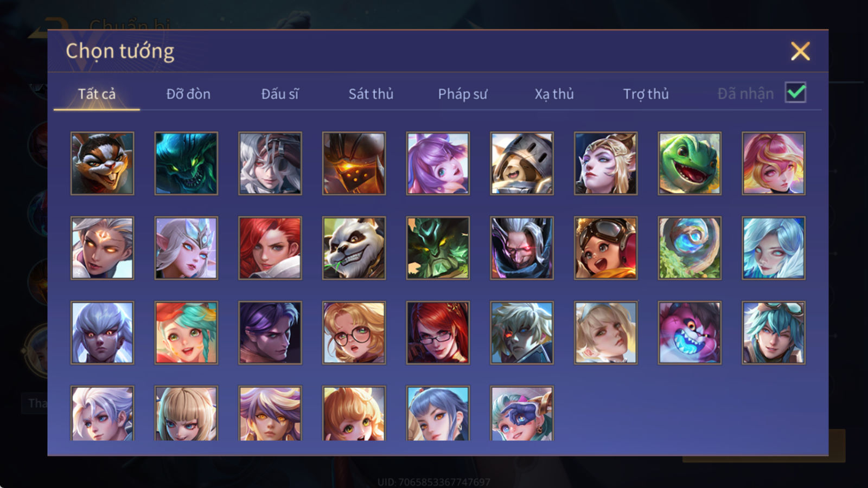The height and width of the screenshot is (488, 868).
Task: Filter heroes by Pháp sư tab
Action: coord(463,94)
